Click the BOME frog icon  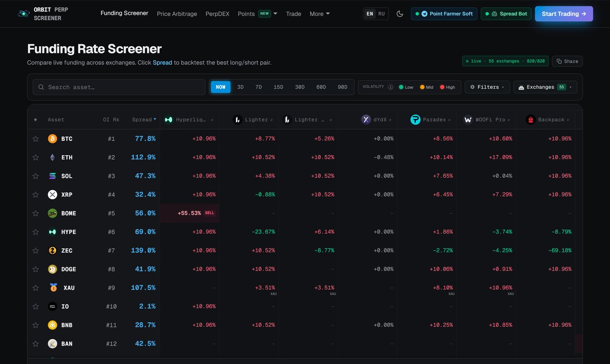coord(52,213)
